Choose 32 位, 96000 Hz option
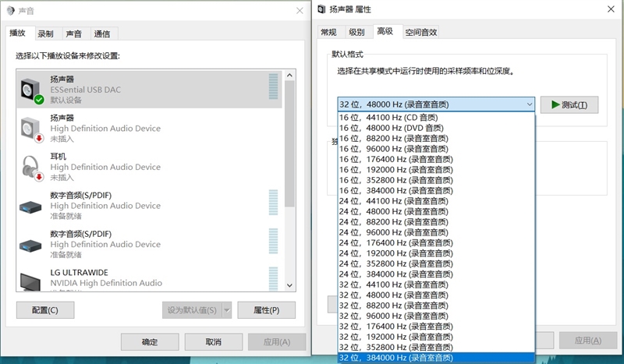 (x=436, y=316)
